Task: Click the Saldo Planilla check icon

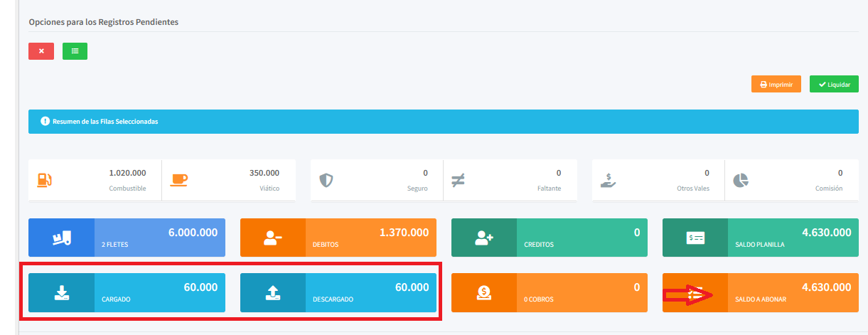Action: click(x=695, y=238)
